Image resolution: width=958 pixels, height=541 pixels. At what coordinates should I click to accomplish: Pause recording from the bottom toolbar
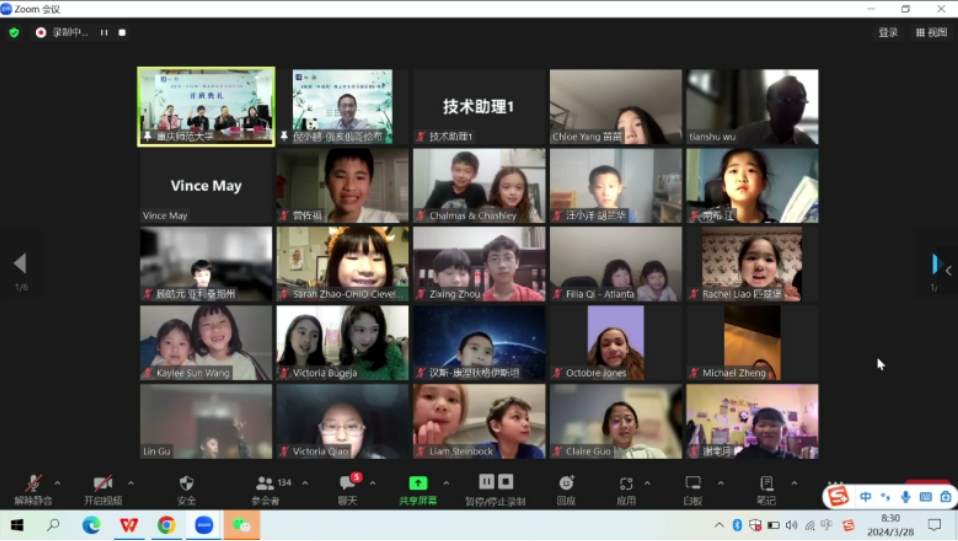click(487, 482)
